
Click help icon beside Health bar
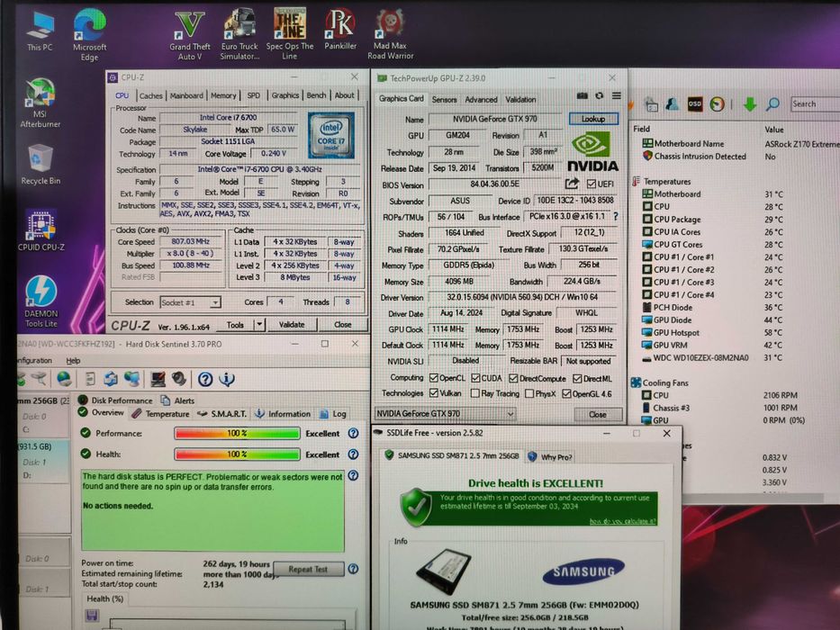coord(353,454)
